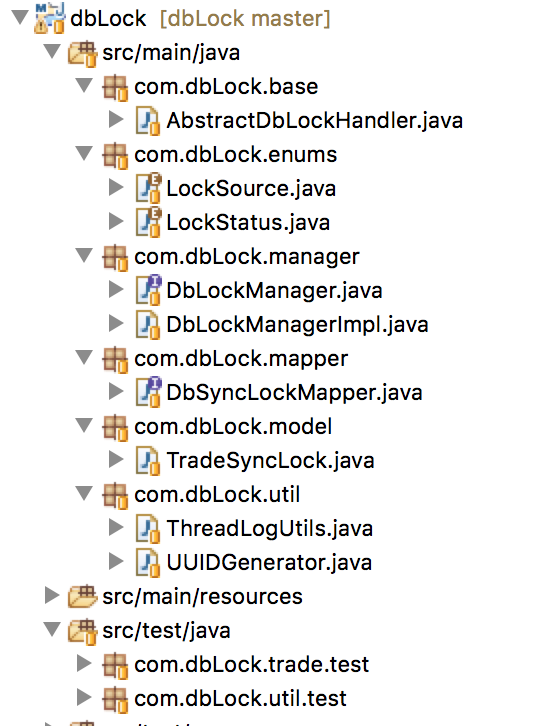Select DbLockManagerImpl.java in the tree
This screenshot has width=560, height=726.
click(297, 325)
